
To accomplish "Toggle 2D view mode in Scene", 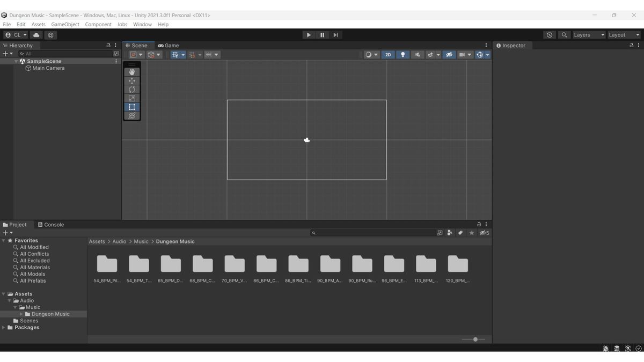I will 388,55.
